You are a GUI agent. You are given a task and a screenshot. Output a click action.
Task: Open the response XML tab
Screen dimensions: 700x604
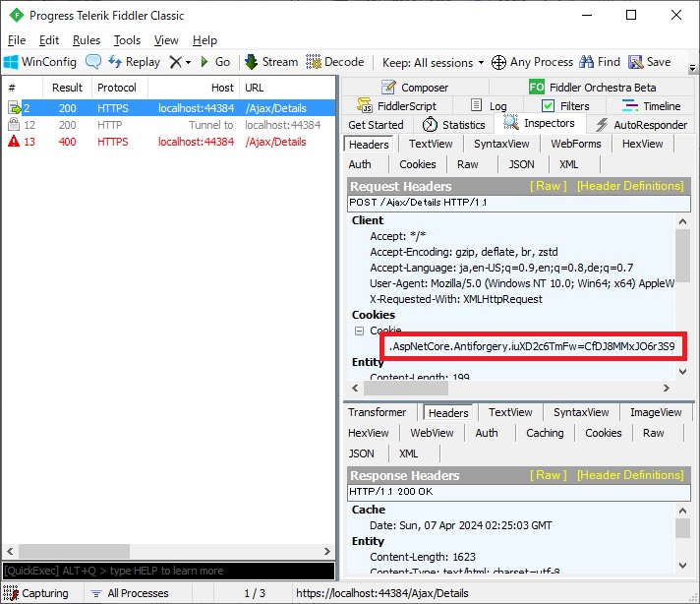(408, 453)
